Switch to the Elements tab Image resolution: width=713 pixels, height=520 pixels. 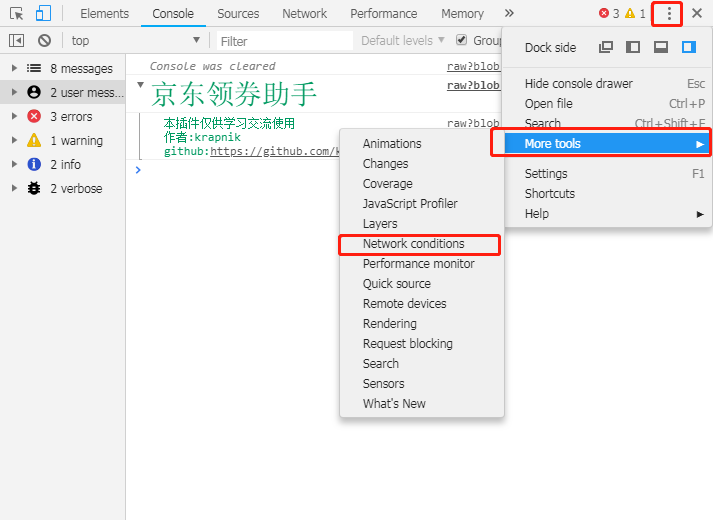pos(105,14)
